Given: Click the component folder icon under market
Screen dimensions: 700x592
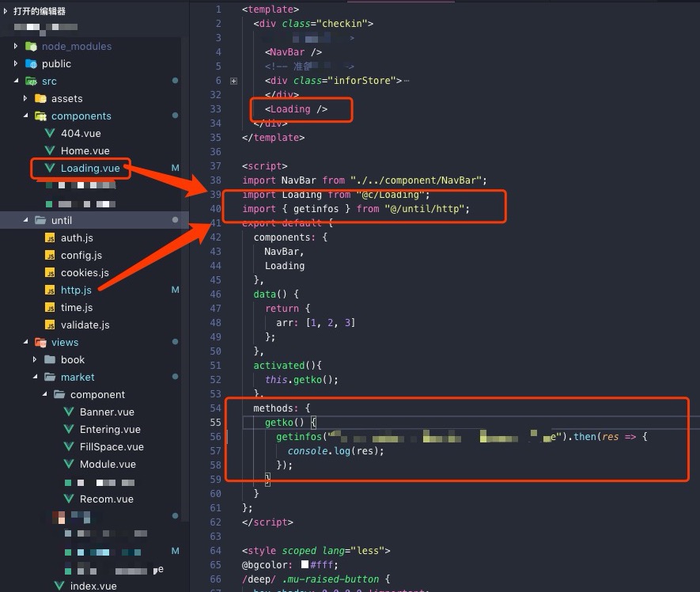Looking at the screenshot, I should 59,394.
